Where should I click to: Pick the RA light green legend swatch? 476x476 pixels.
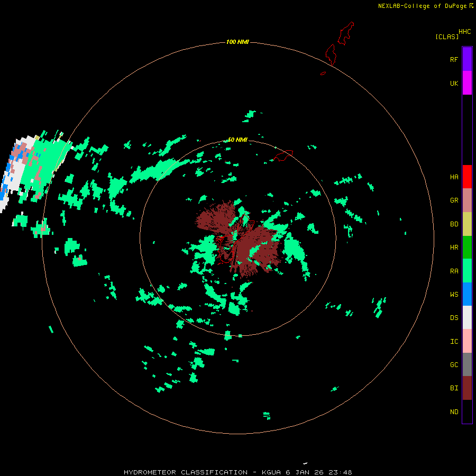coord(467,271)
